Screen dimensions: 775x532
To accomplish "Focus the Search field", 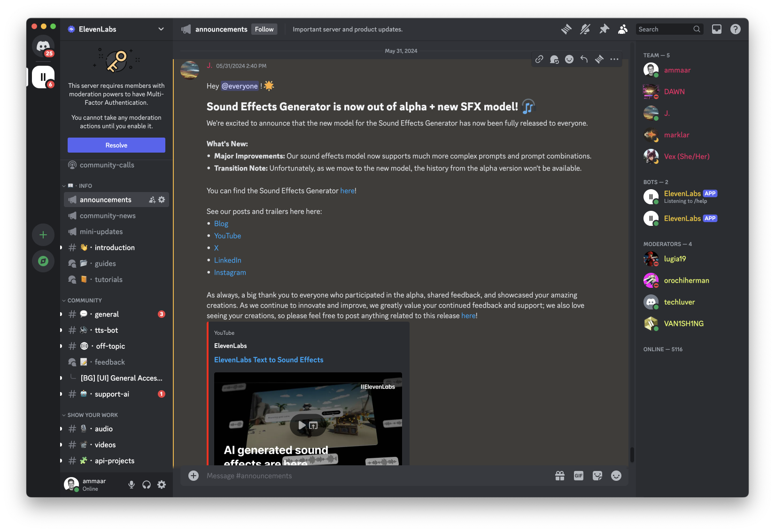I will click(x=670, y=29).
